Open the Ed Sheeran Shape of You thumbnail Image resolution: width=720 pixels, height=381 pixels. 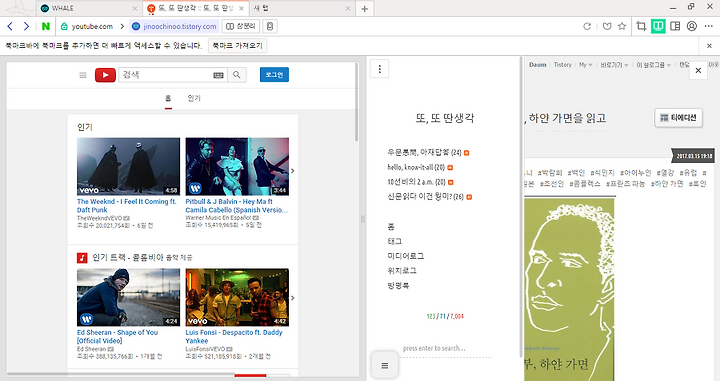point(129,297)
